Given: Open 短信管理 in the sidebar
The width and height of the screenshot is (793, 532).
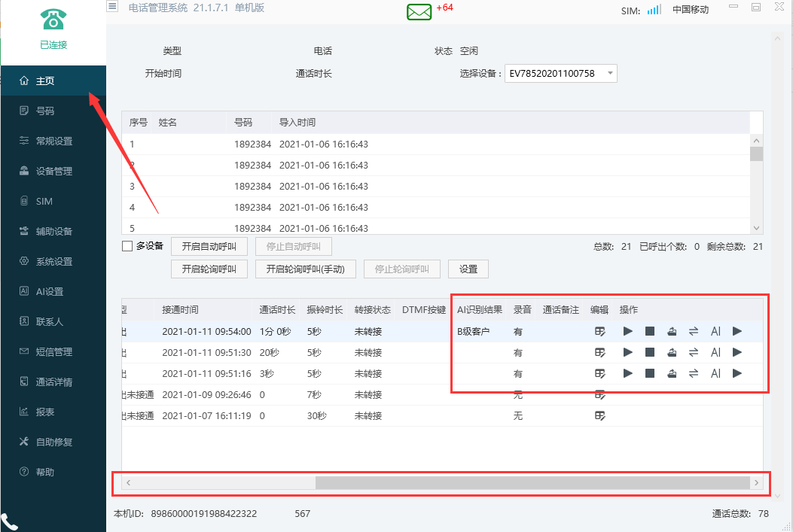Looking at the screenshot, I should point(53,351).
